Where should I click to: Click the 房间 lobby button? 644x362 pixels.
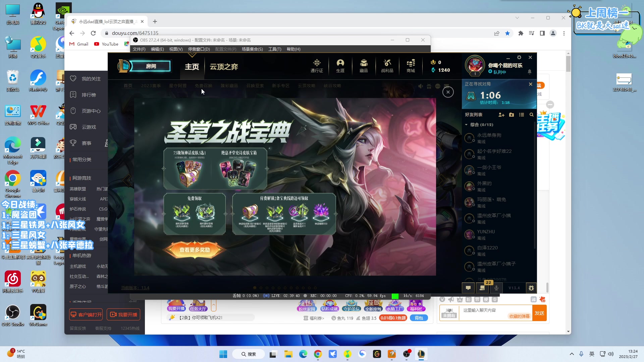[x=150, y=66]
